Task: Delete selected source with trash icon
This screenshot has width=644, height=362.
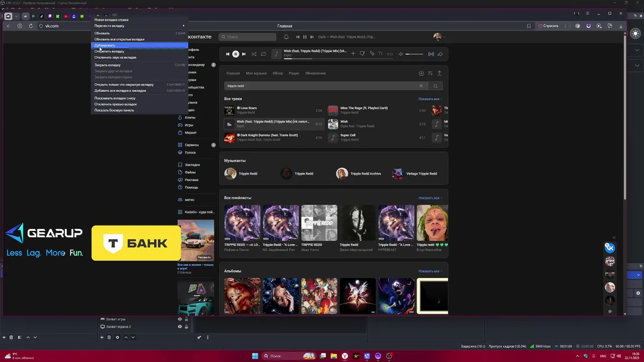Action: pos(109,337)
